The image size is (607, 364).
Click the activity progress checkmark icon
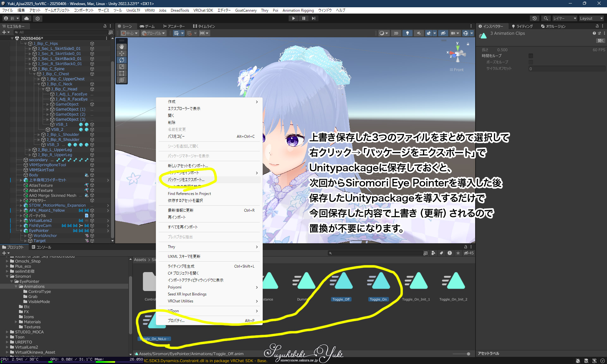click(603, 361)
